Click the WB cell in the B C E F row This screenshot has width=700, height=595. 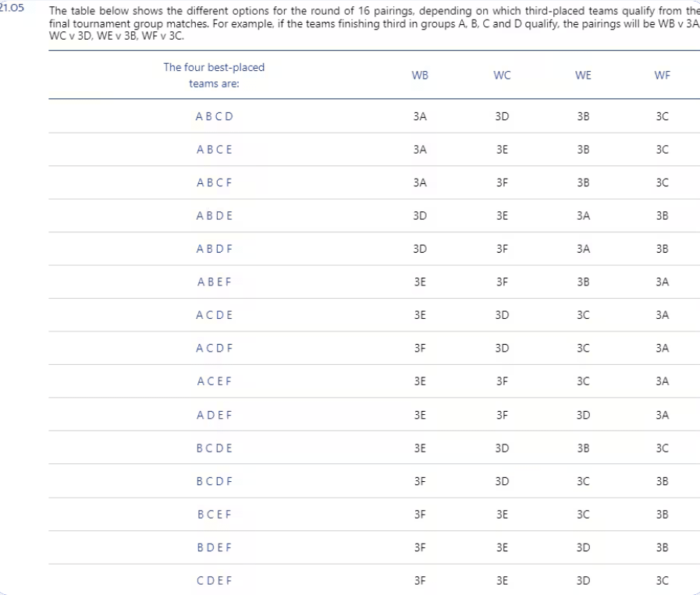[x=420, y=515]
